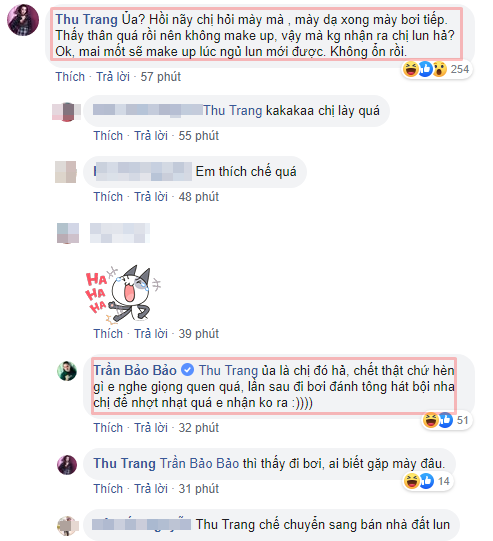Screen dimensions: 493x541
Task: Open Trần Bảo Bảo's round profile picture
Action: (67, 371)
